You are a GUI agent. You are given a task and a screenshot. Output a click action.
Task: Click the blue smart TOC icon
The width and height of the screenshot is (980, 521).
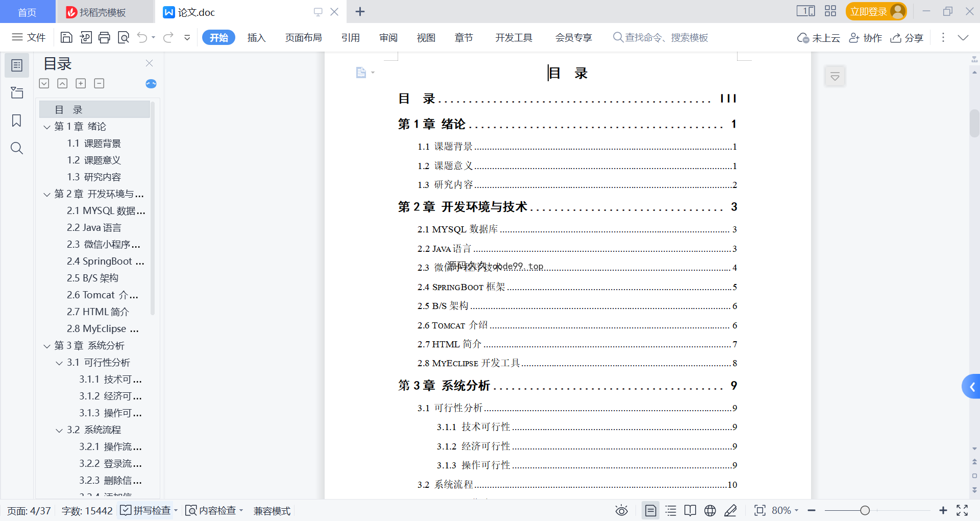click(151, 84)
